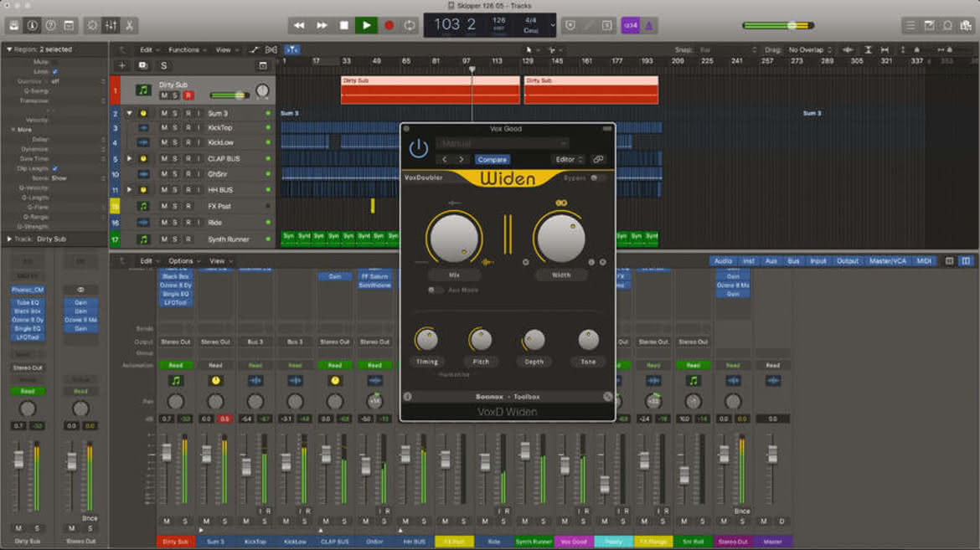Select the Scissors editing icon
This screenshot has width=980, height=550.
click(129, 26)
